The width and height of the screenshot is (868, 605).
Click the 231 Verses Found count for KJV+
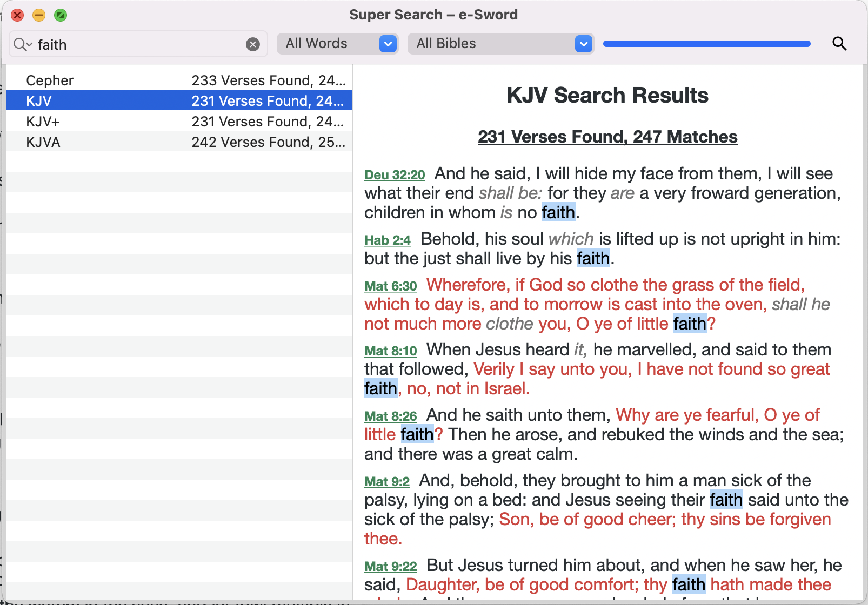click(x=268, y=121)
